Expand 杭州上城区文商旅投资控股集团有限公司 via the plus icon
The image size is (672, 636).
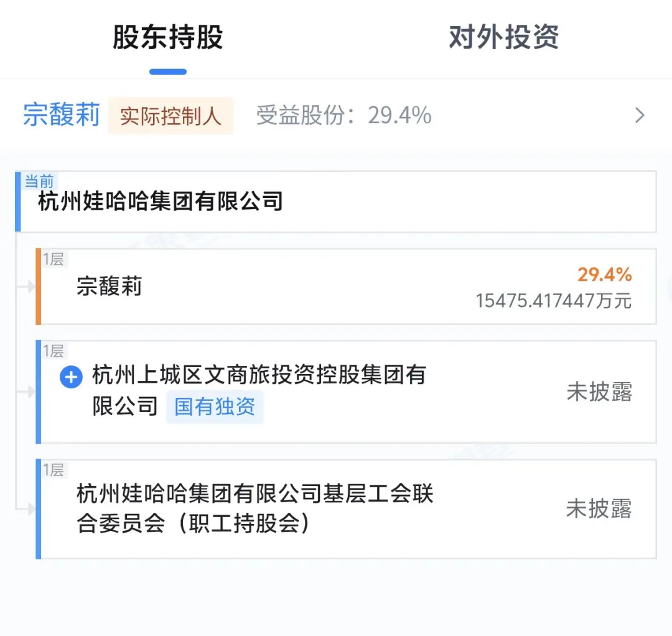coord(71,376)
